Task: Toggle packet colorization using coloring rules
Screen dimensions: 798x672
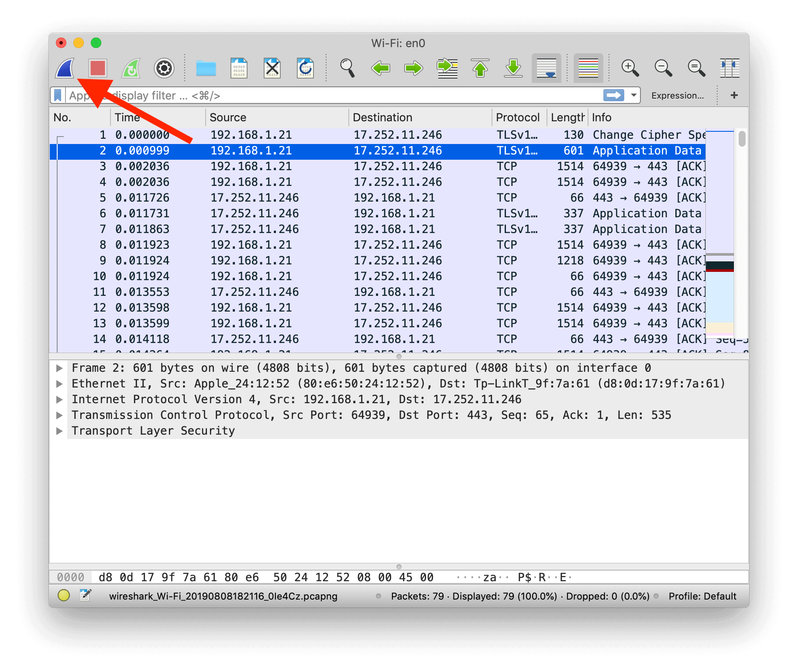Action: click(588, 68)
